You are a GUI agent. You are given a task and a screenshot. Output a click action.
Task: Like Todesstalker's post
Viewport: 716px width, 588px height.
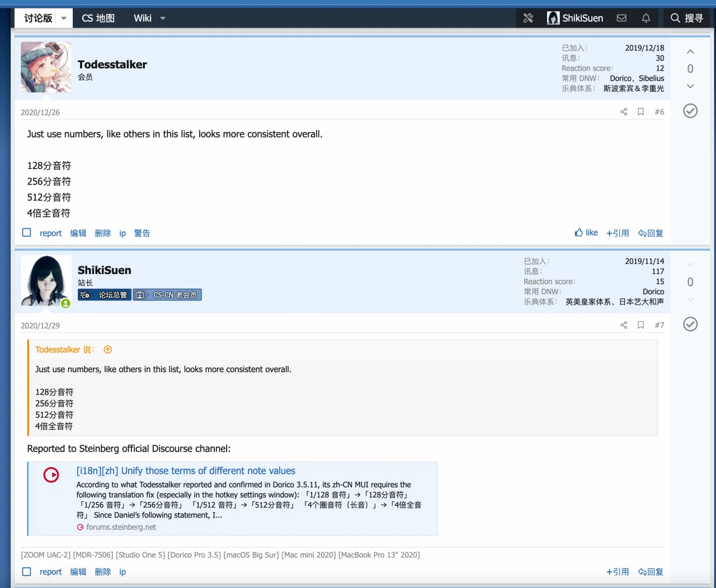[586, 233]
